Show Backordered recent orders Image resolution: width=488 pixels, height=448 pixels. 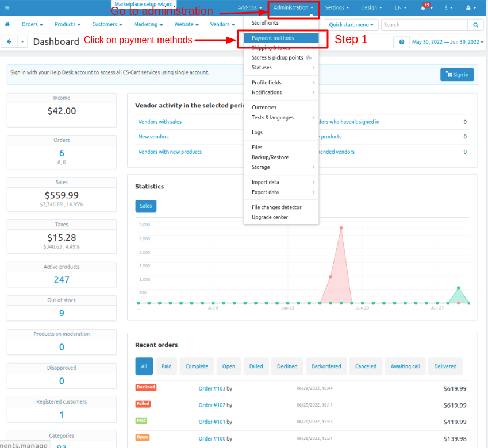point(326,366)
